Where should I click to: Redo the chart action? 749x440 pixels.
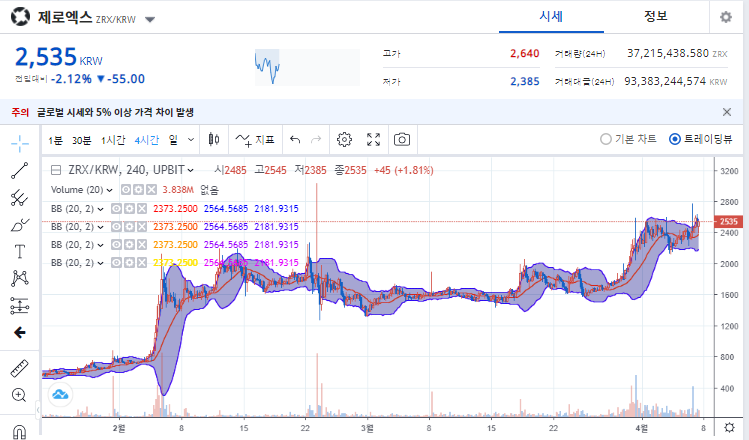tap(316, 140)
